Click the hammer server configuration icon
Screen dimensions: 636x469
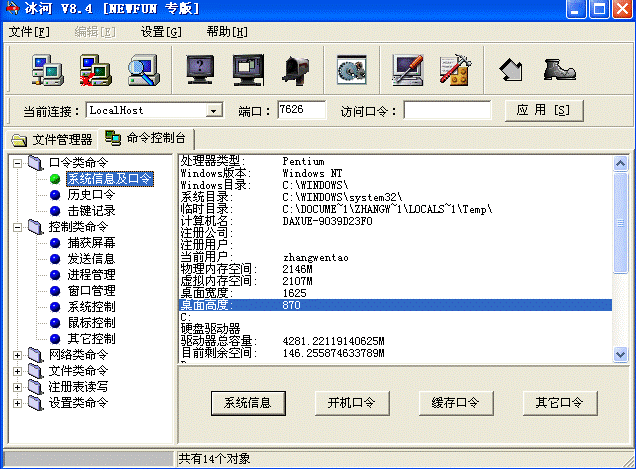coord(456,70)
